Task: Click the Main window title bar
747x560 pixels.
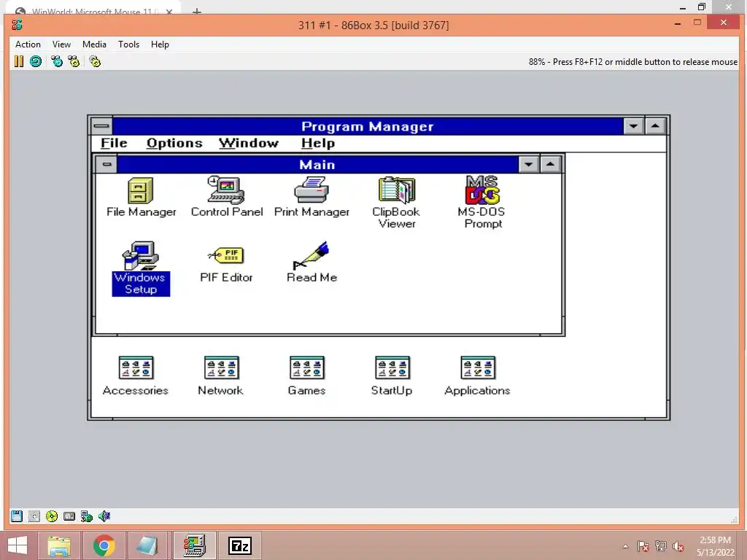Action: (317, 164)
